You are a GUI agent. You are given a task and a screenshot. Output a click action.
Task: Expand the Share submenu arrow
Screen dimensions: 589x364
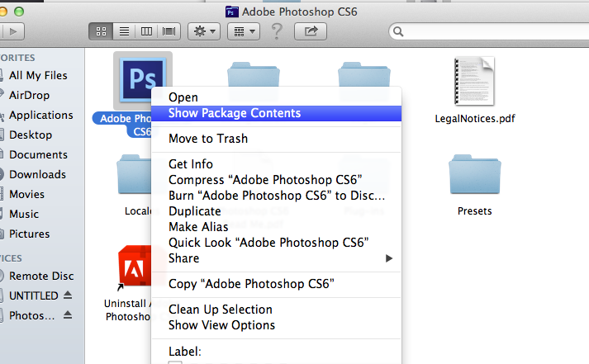(x=389, y=258)
